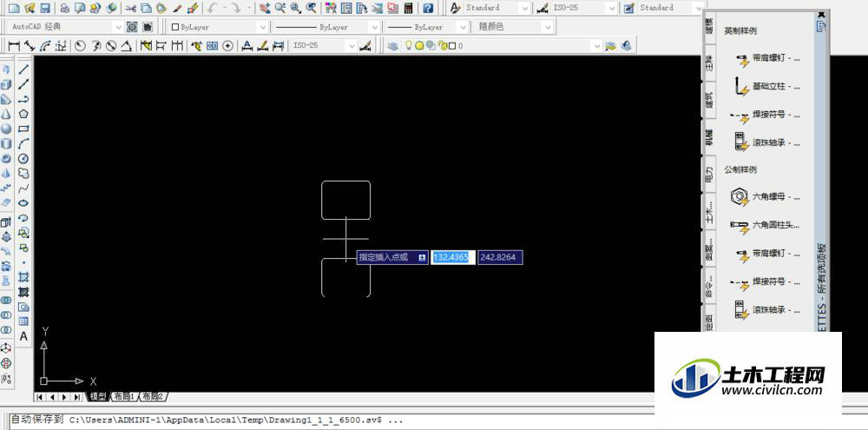Click the Save (floppy disk) icon
This screenshot has height=430, width=868.
(45, 9)
